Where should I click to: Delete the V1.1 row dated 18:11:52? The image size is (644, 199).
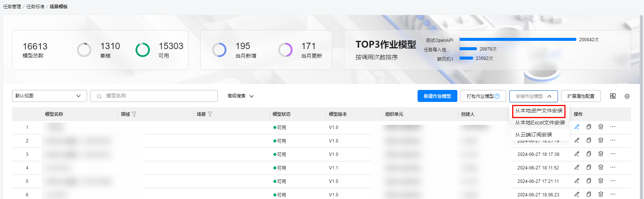(x=601, y=167)
